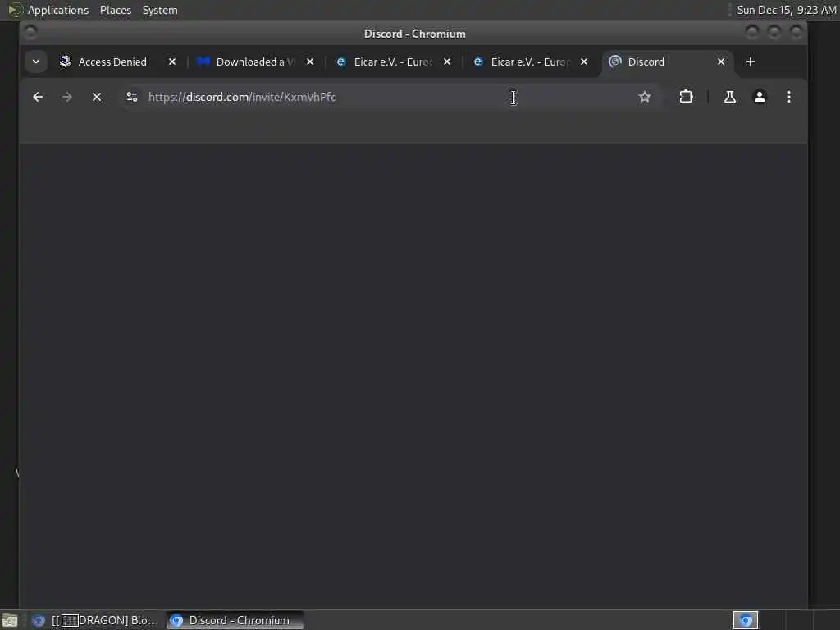The width and height of the screenshot is (840, 630).
Task: Close the first Eicar e.V. tab
Action: point(447,62)
